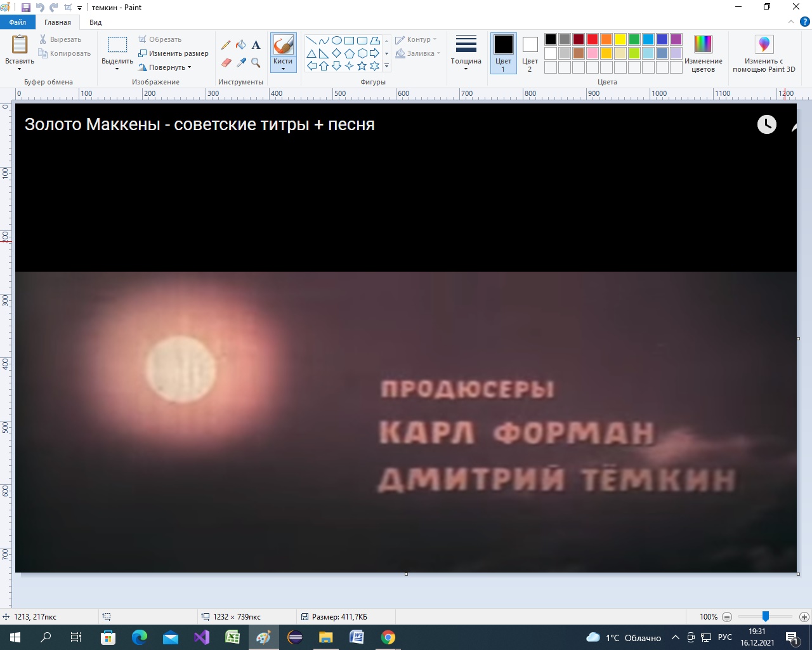Select the Pencil tool

[x=226, y=45]
